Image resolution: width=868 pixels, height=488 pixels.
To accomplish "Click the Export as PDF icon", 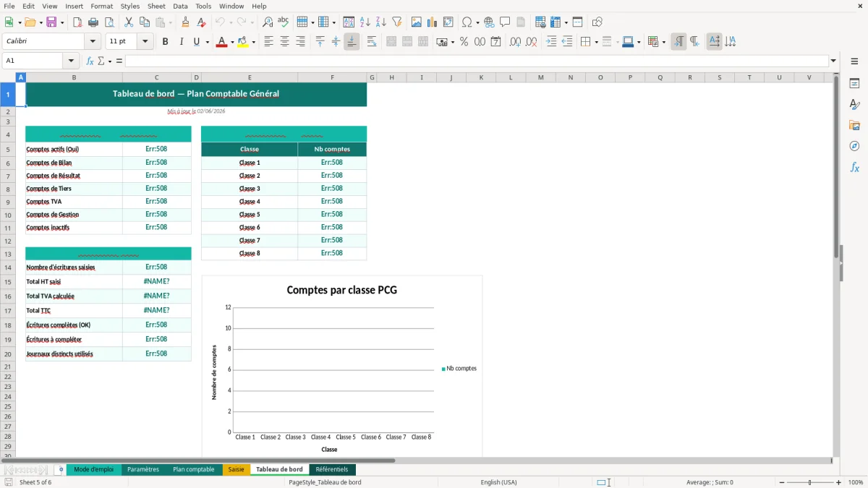I will click(77, 22).
